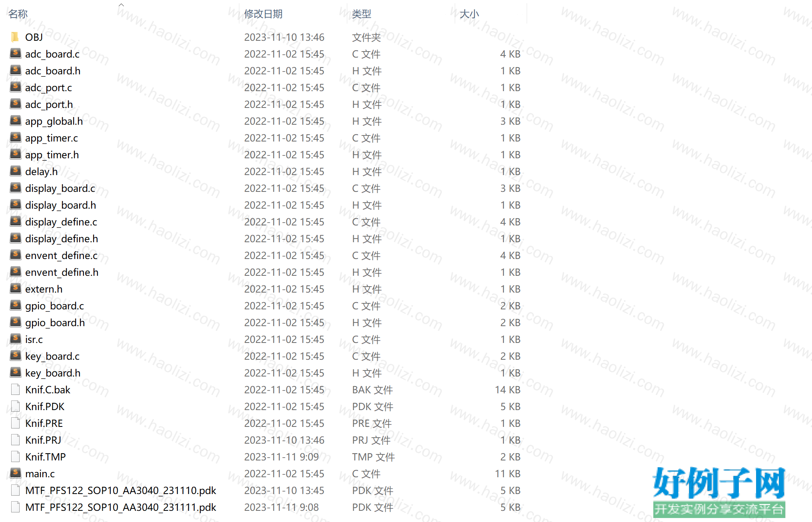Click the TMP 文件 type cell
This screenshot has height=522, width=812.
(373, 457)
